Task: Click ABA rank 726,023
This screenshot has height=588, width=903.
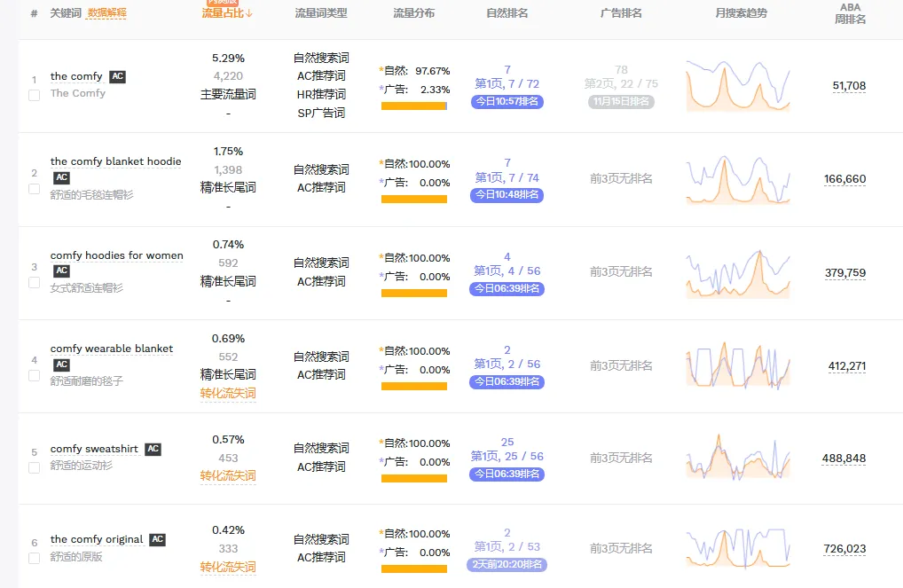Action: click(x=844, y=549)
